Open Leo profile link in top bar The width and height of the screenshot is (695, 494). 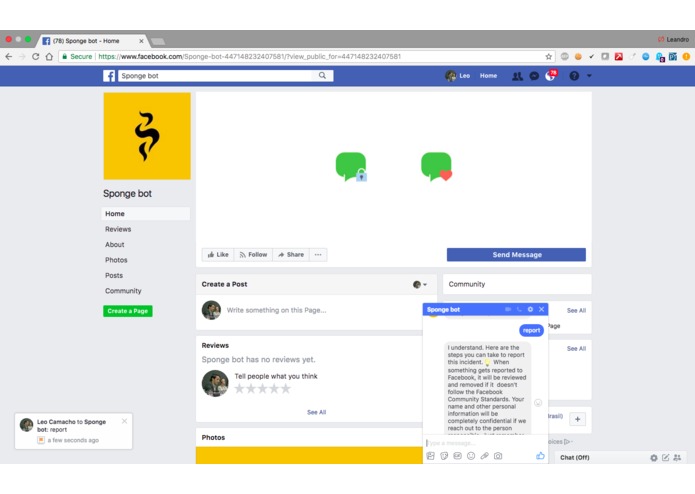pos(458,76)
